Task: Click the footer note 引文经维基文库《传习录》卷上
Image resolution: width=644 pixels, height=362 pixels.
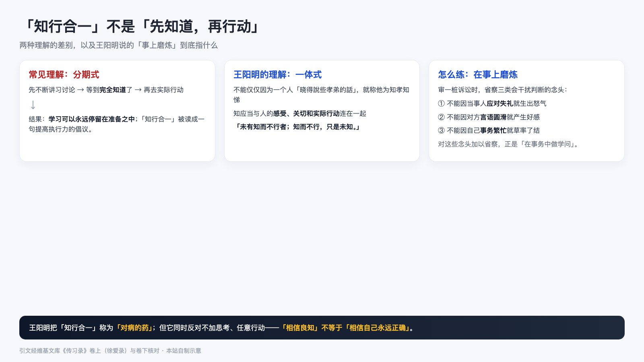Action: point(110,351)
